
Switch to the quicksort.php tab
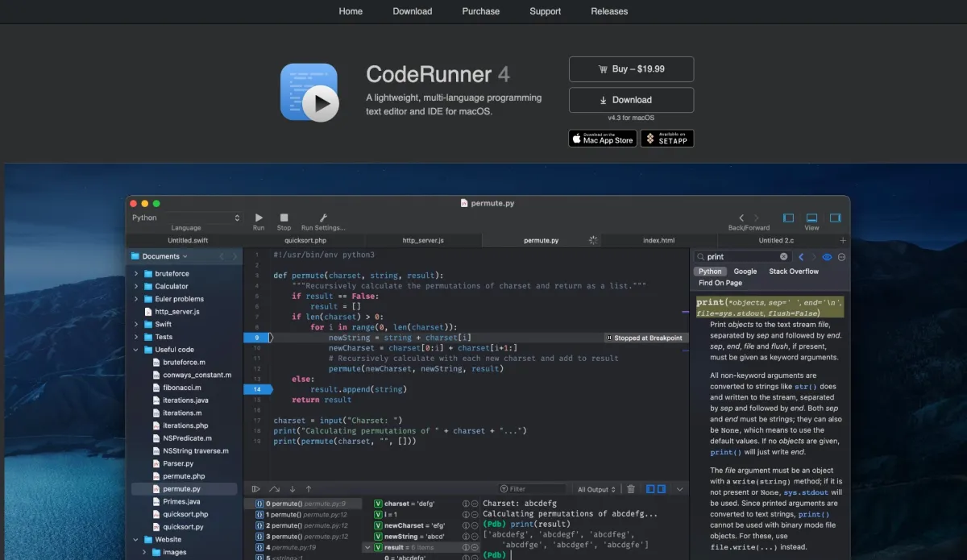[x=305, y=240]
